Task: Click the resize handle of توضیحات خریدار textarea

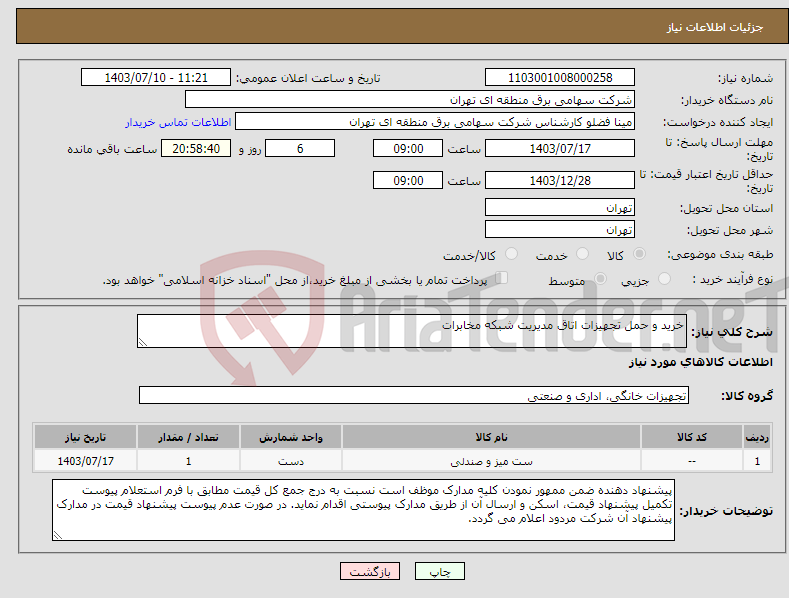Action: click(58, 535)
